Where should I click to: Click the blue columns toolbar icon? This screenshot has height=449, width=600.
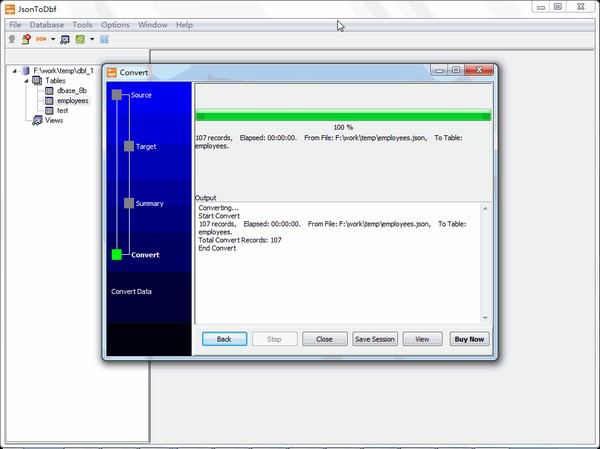pos(104,39)
